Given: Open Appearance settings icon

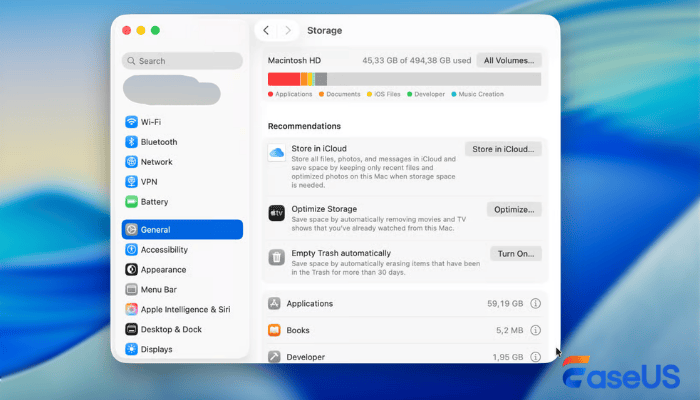Looking at the screenshot, I should tap(131, 270).
